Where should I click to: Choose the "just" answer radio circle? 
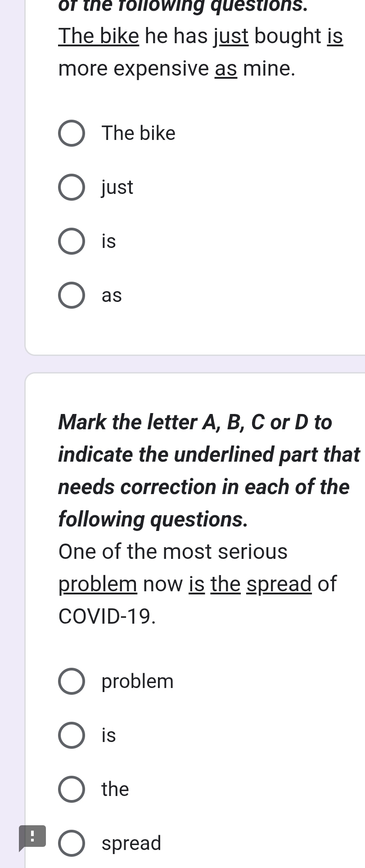click(x=71, y=188)
